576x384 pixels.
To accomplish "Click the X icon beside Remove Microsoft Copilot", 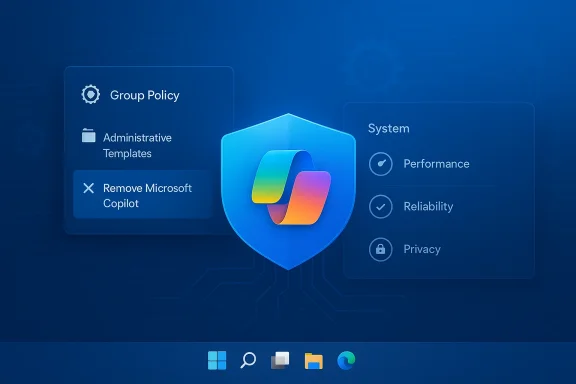I will click(x=89, y=188).
